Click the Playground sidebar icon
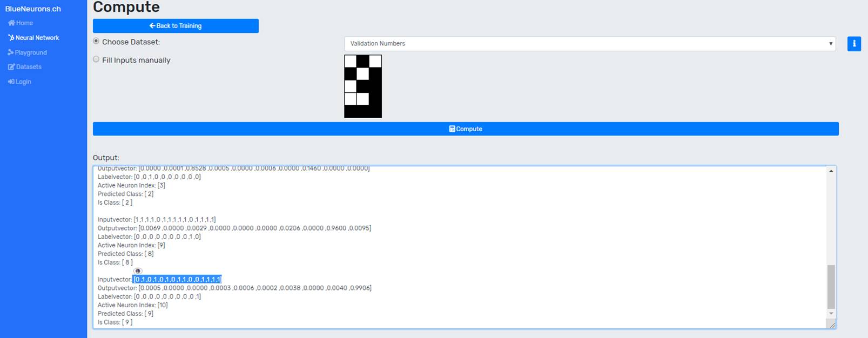868x338 pixels. [11, 52]
